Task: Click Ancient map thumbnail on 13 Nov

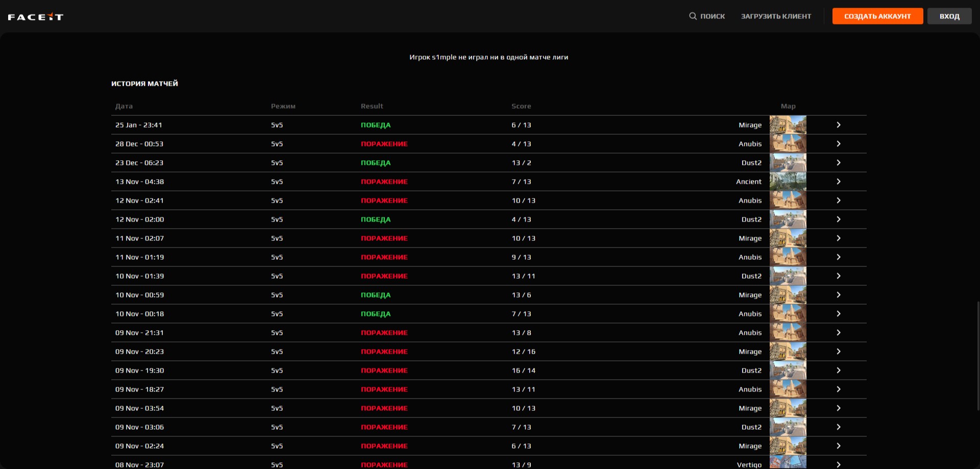Action: point(788,182)
